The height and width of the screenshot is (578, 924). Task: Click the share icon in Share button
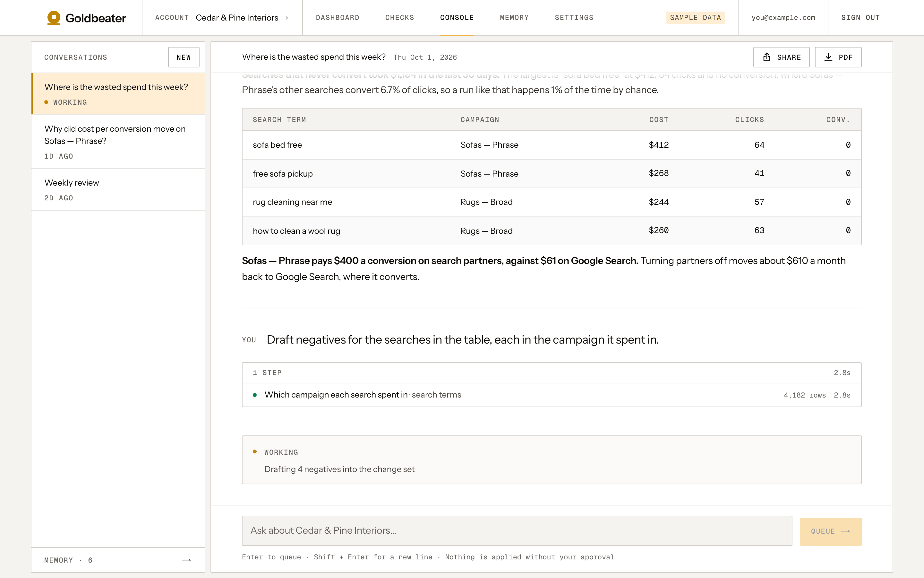pos(767,57)
